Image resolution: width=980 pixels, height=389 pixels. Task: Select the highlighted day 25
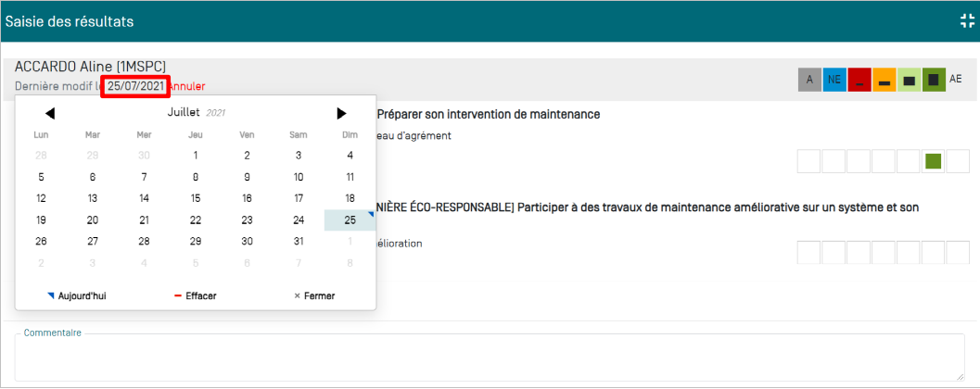350,220
